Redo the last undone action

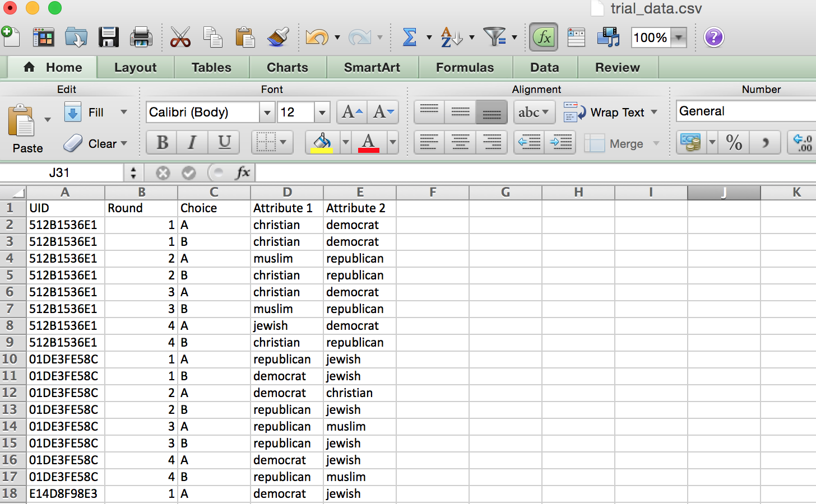[359, 38]
